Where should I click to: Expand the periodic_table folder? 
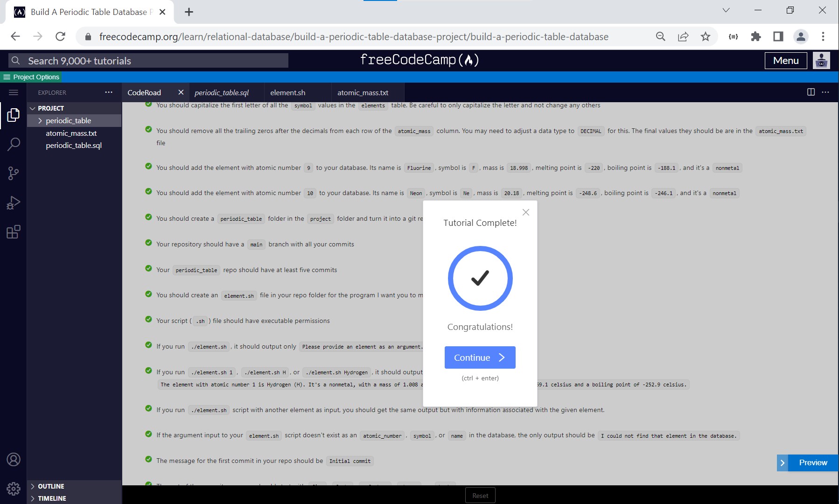point(74,120)
